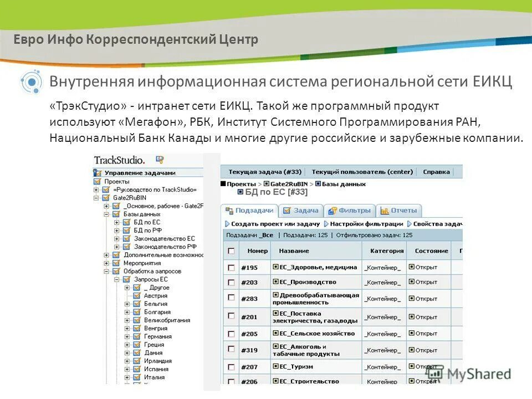Expand the Бельгия tree node
The image size is (532, 399).
click(x=127, y=304)
